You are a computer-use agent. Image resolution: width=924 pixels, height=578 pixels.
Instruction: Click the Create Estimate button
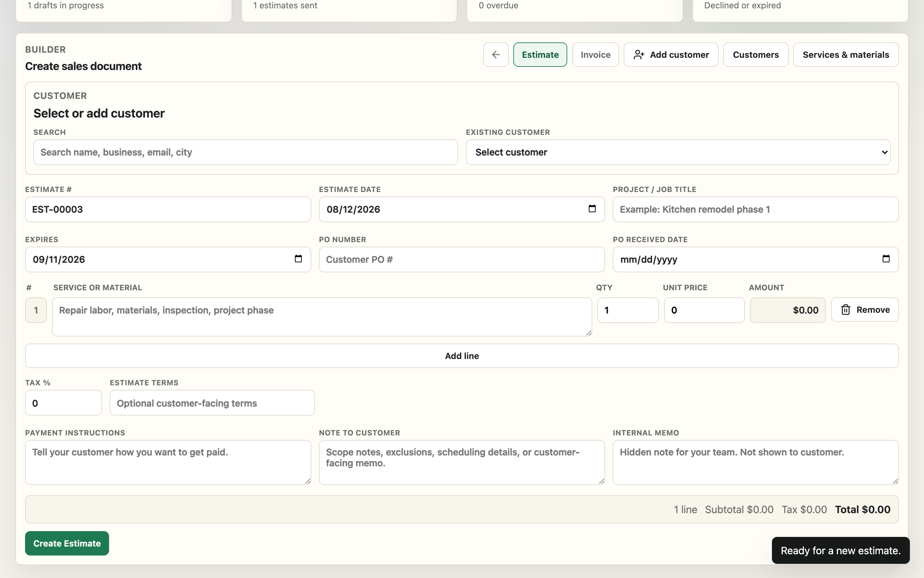(x=67, y=543)
